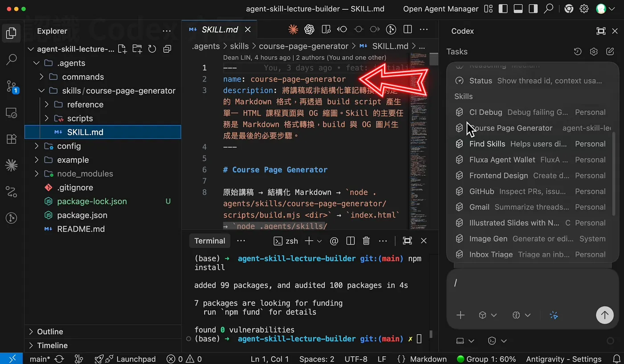The height and width of the screenshot is (364, 624).
Task: Refresh the Explorer file tree
Action: click(152, 49)
